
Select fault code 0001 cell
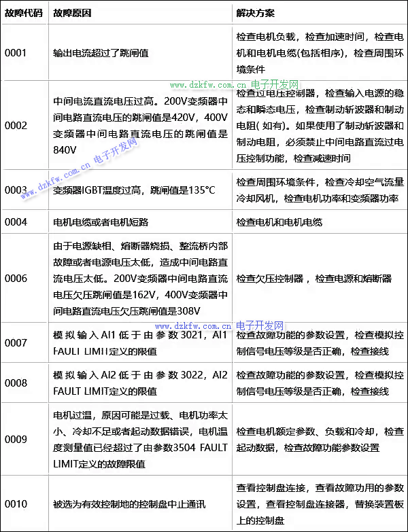click(x=16, y=53)
